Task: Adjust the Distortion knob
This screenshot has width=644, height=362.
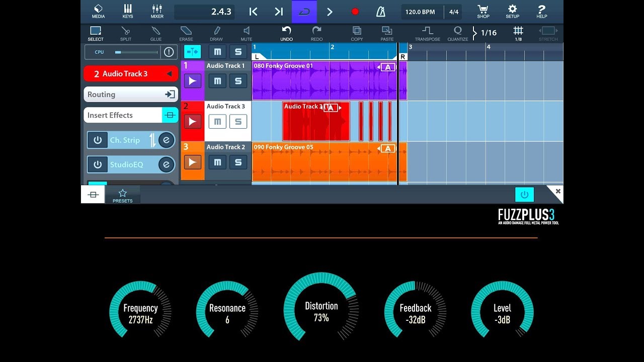Action: coord(321,307)
